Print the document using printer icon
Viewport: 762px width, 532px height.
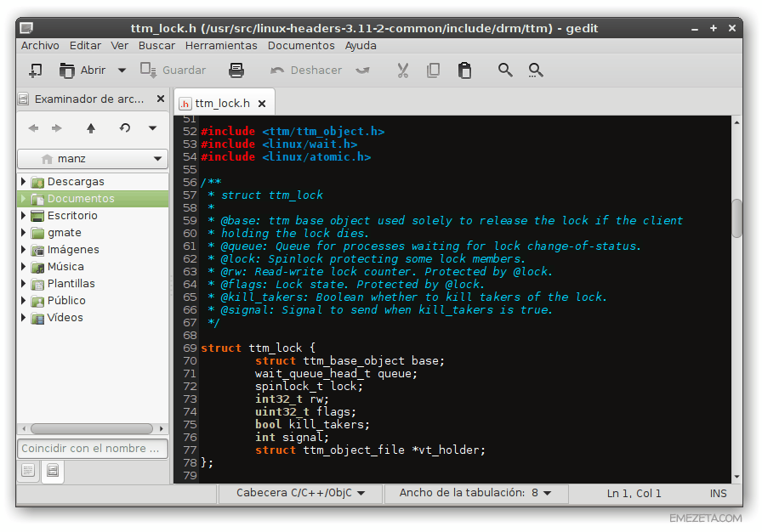coord(236,71)
